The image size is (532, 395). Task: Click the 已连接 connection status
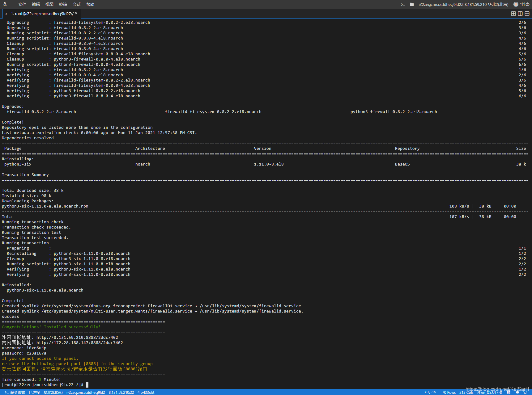34,392
